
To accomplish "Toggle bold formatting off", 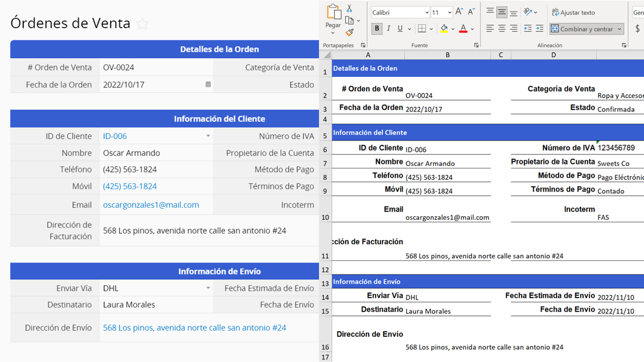I will pos(377,29).
